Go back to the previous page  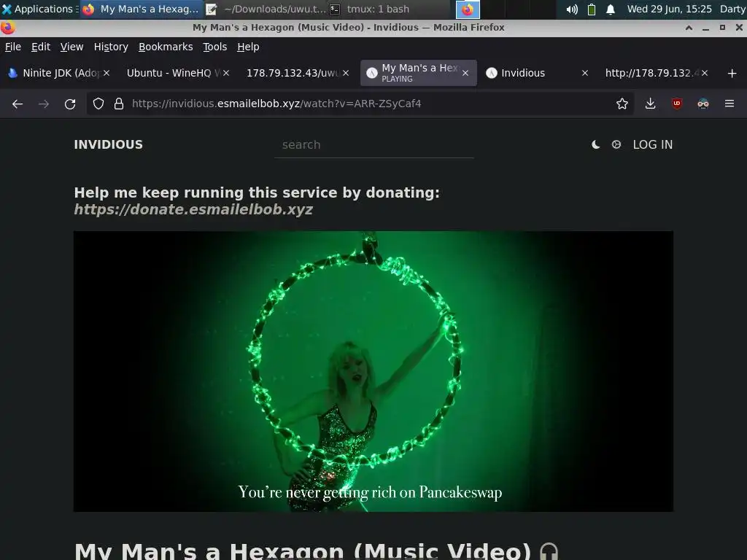(18, 104)
